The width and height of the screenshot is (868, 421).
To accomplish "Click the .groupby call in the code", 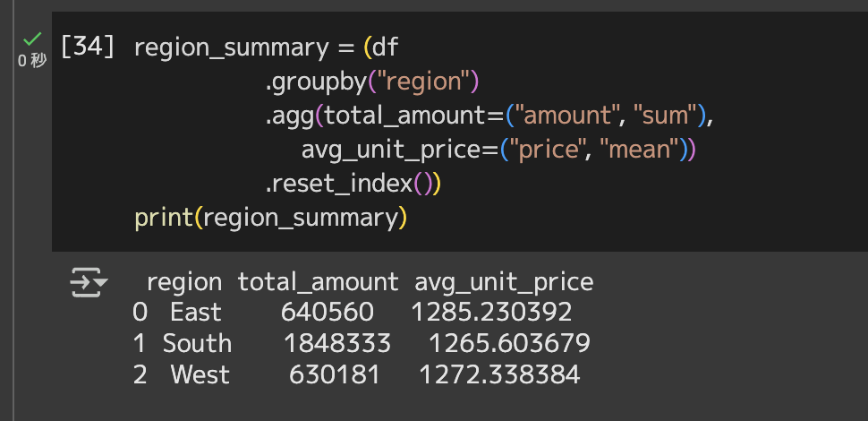I will pyautogui.click(x=316, y=82).
